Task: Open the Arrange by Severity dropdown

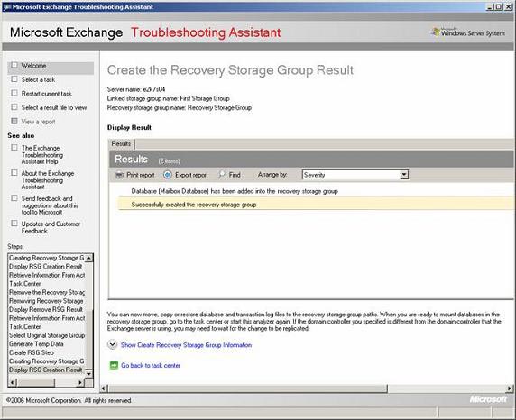Action: [x=404, y=175]
